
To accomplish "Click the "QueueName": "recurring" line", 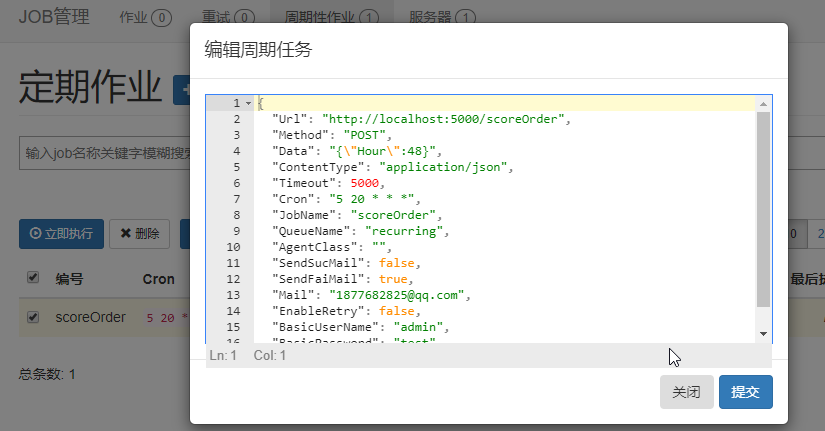I will click(x=360, y=231).
